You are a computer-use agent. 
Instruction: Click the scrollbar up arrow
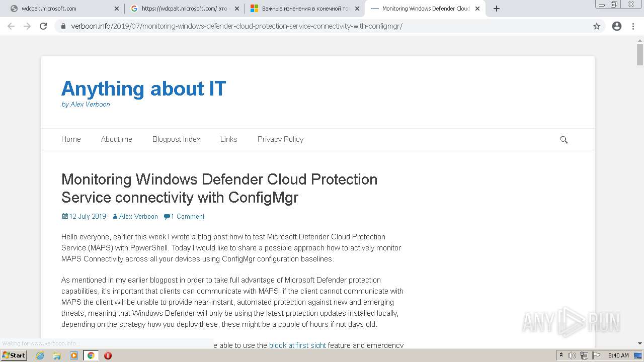point(639,40)
